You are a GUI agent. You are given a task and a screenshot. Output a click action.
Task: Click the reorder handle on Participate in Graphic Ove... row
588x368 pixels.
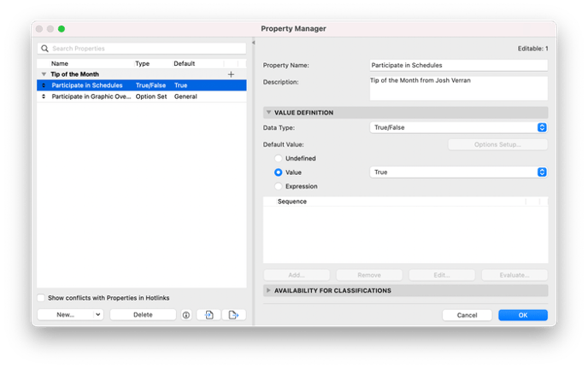(x=44, y=96)
